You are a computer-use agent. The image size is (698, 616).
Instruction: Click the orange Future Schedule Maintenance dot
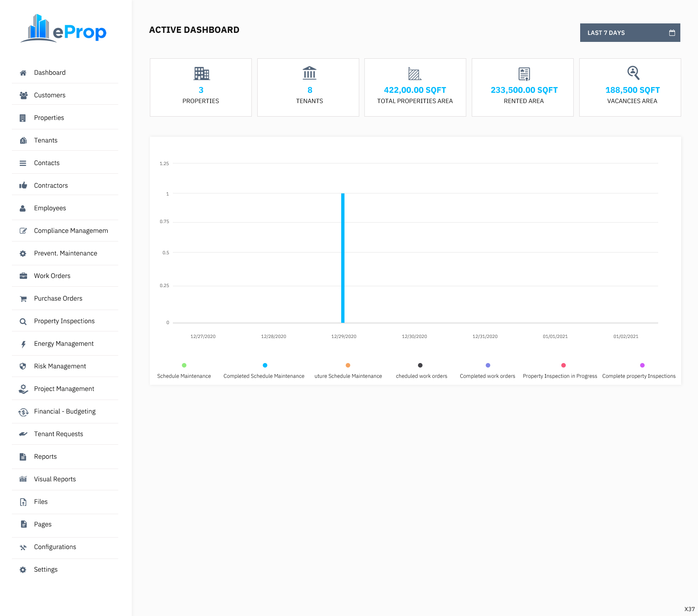[348, 365]
